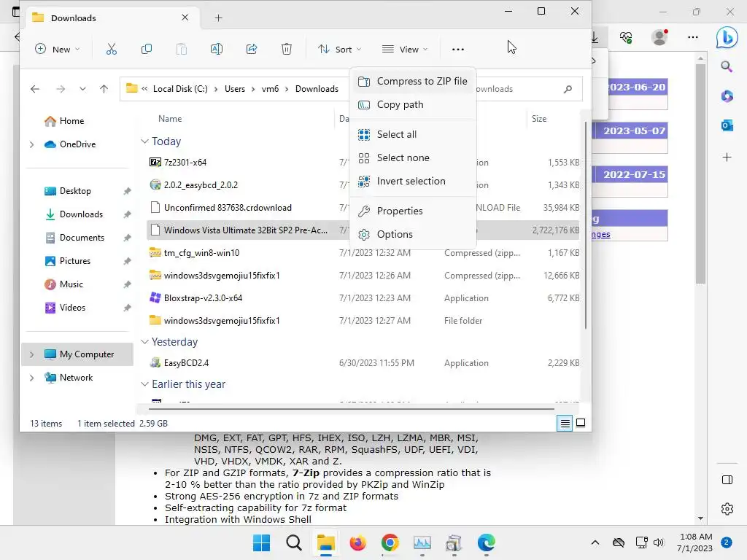Click the Bing chat icon in Edge sidebar

pyautogui.click(x=727, y=37)
